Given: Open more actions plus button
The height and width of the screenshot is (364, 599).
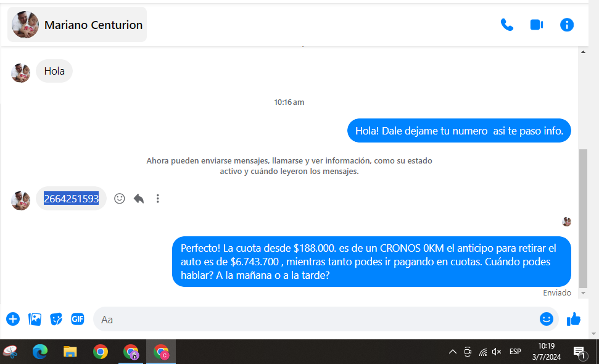Looking at the screenshot, I should pos(13,319).
